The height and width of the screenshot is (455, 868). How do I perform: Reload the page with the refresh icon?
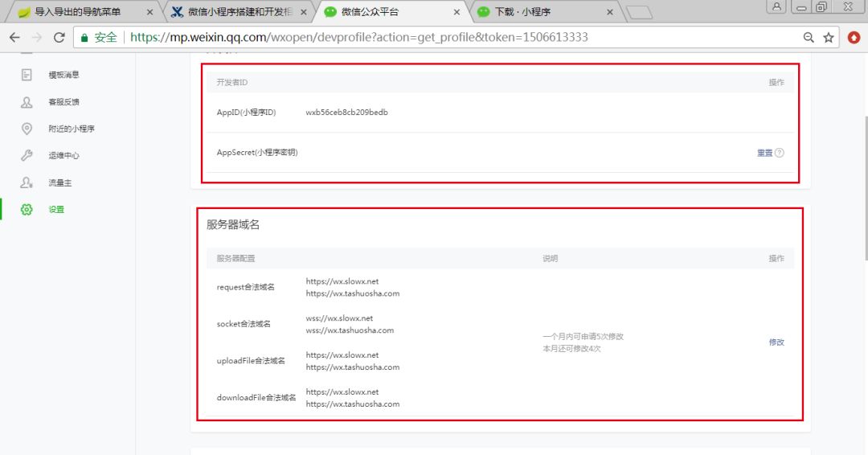click(59, 37)
